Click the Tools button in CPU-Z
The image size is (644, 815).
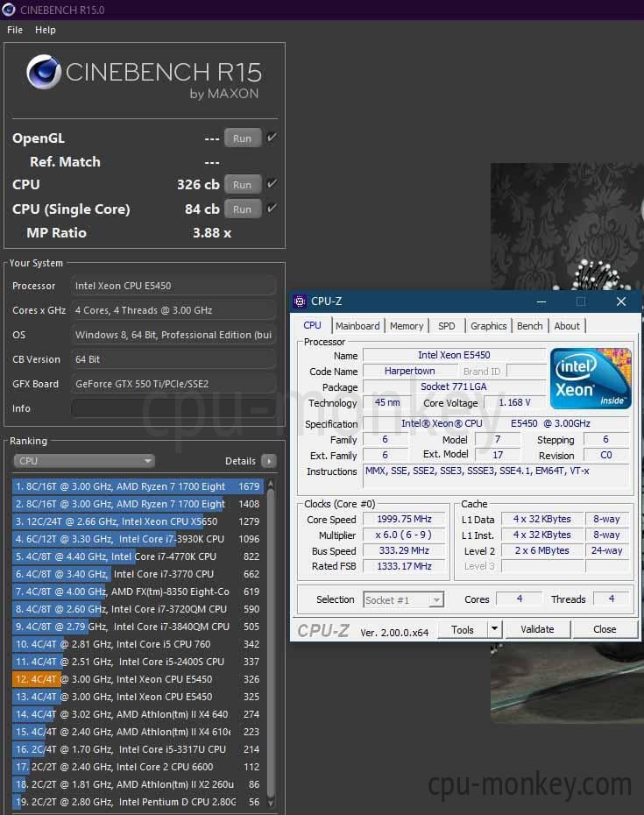pos(463,629)
